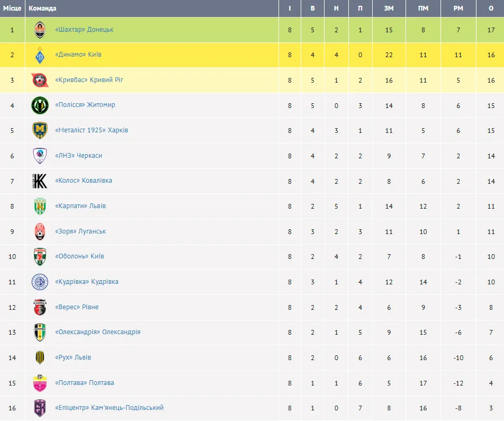
Task: Click the Metalist 1925 Kharkiv logo
Action: coord(40,131)
